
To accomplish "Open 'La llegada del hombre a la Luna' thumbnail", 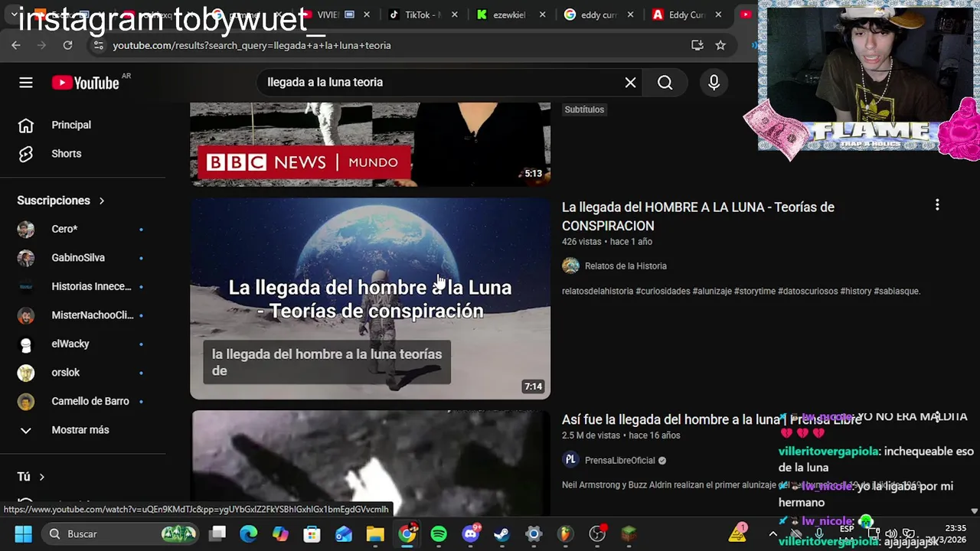I will (370, 298).
